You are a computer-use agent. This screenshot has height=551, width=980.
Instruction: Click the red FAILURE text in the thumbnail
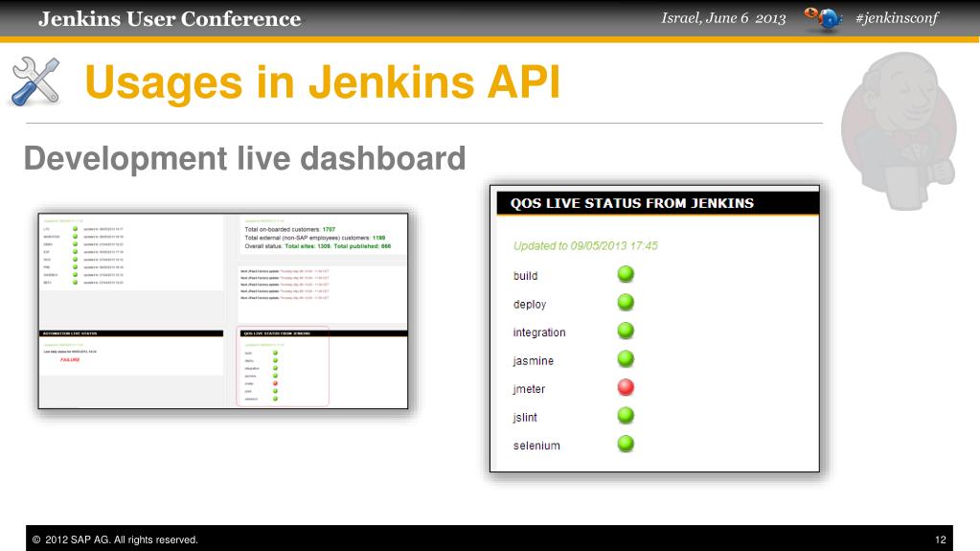(70, 359)
